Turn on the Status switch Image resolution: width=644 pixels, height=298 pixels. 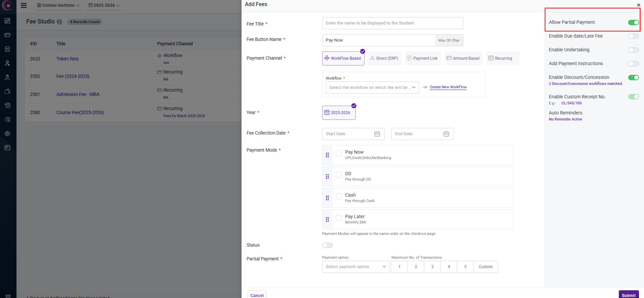327,245
